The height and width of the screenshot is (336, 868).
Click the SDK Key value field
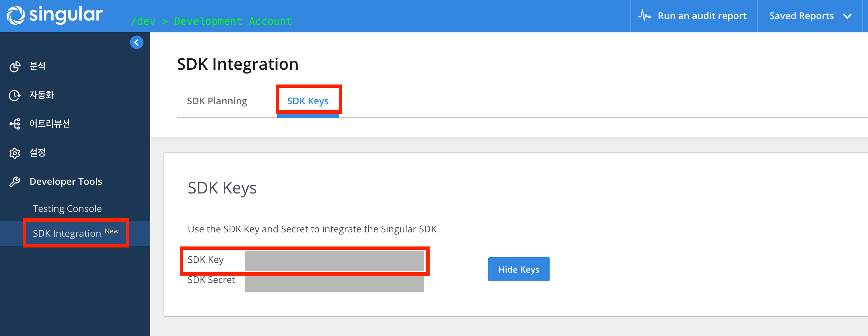click(334, 261)
